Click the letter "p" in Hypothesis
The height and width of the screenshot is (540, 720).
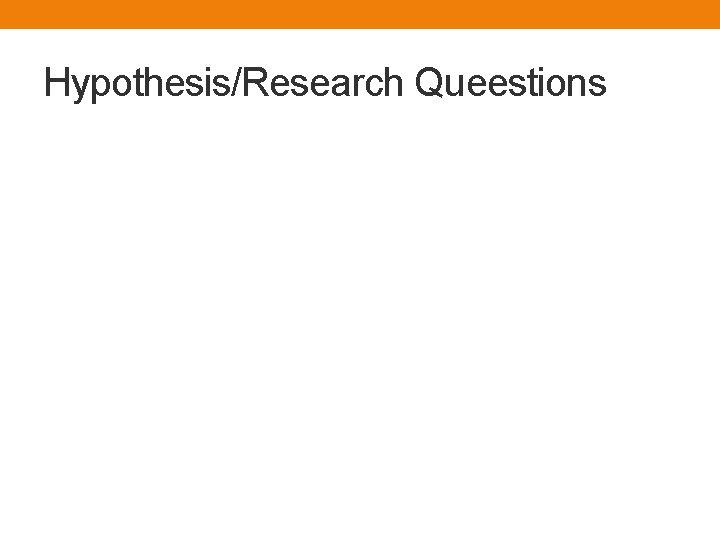tap(97, 86)
